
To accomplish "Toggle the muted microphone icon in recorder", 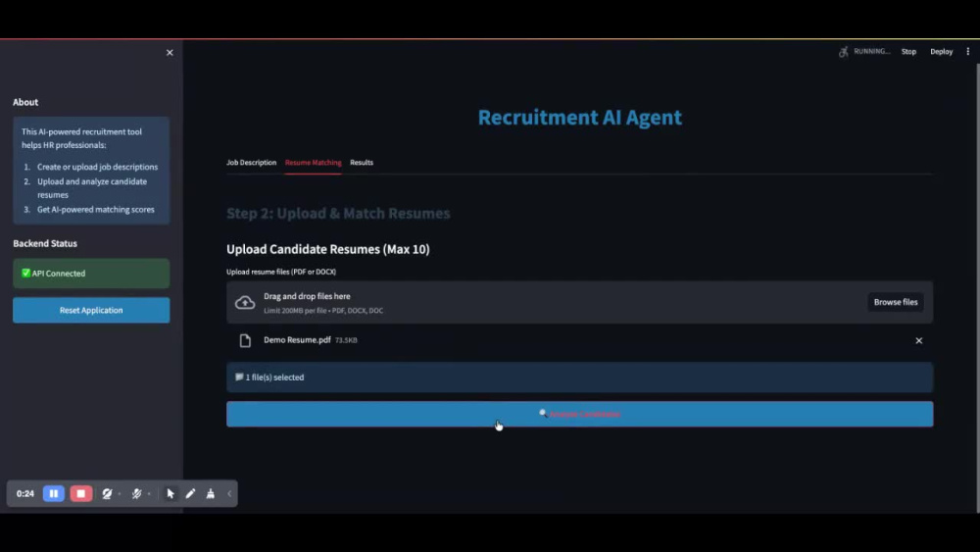I will tap(136, 493).
